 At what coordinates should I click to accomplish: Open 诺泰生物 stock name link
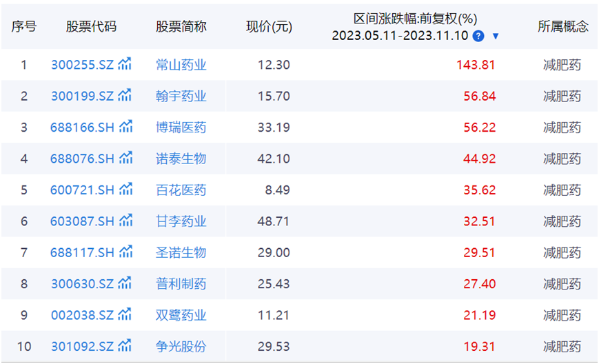click(181, 159)
